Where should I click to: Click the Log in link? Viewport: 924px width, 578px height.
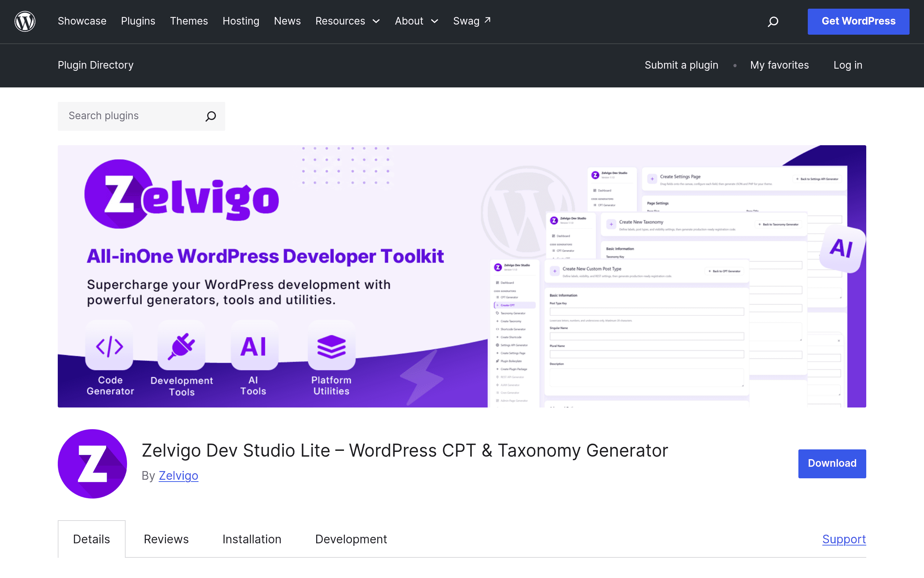point(847,65)
